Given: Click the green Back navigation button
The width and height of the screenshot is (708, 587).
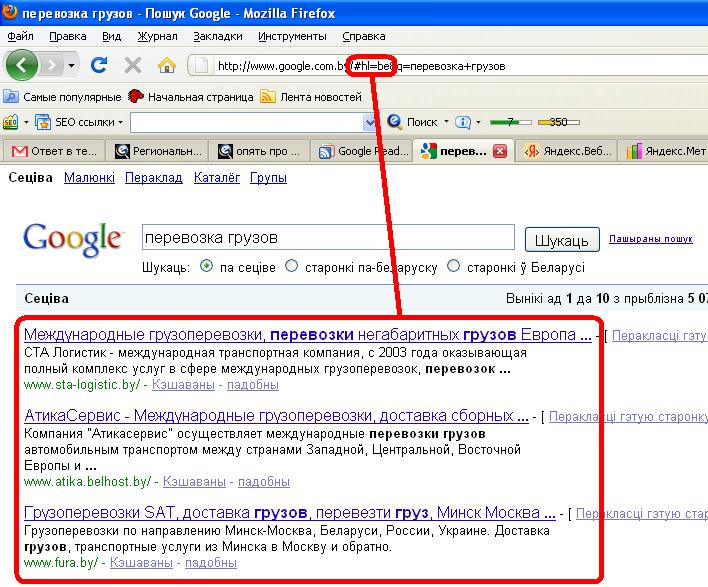Looking at the screenshot, I should click(x=21, y=65).
